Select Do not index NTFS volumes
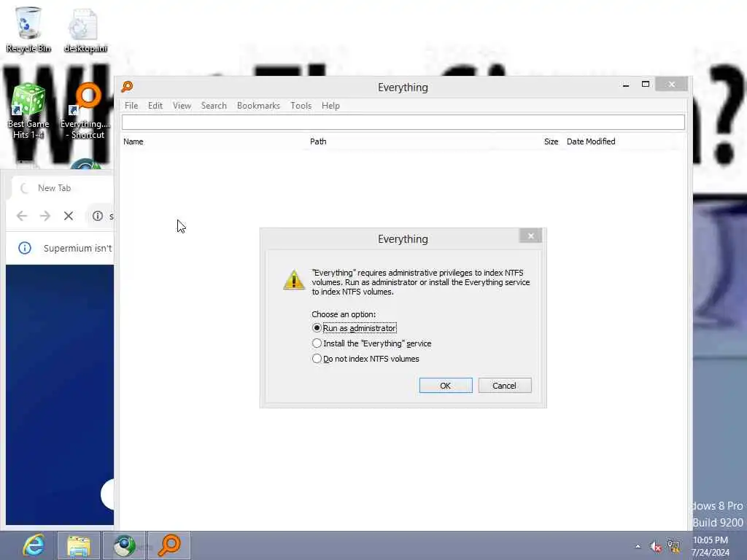 click(x=365, y=359)
